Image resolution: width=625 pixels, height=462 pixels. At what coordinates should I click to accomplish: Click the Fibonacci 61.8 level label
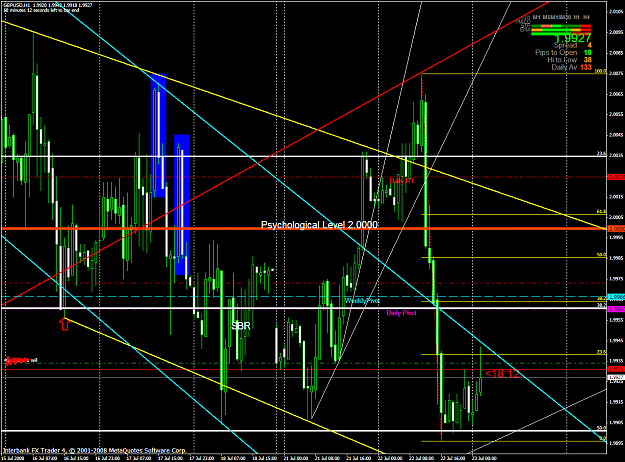601,212
